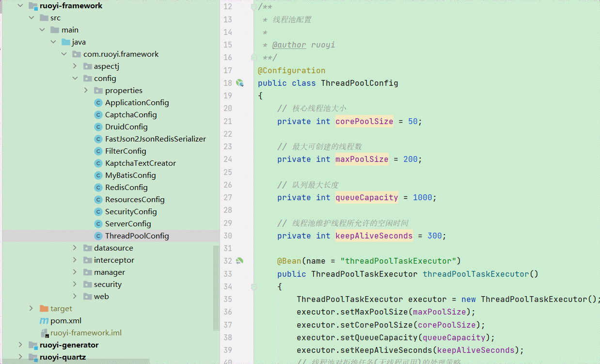Click the Spring bean gutter icon at line 18
600x364 pixels.
(239, 83)
